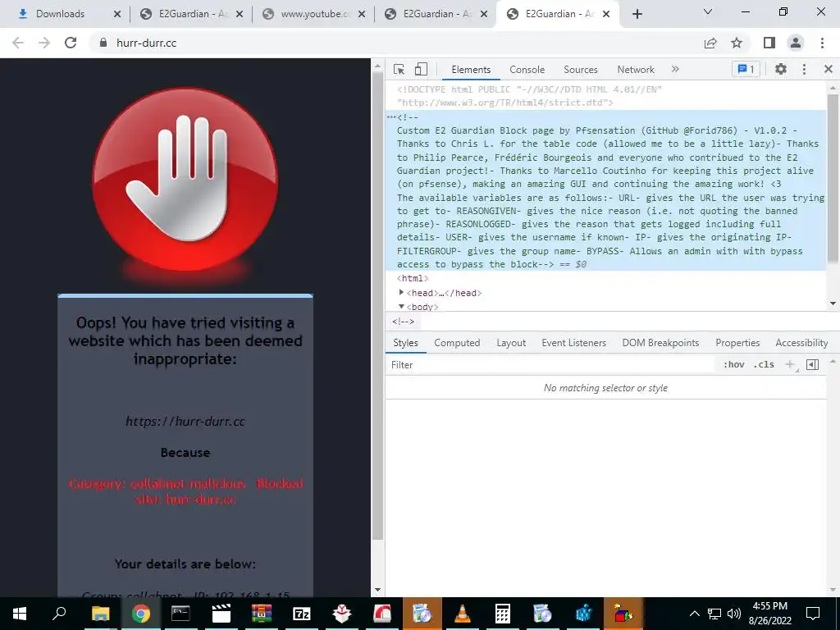Image resolution: width=840 pixels, height=630 pixels.
Task: Open DevTools customize three-dot menu
Action: pyautogui.click(x=804, y=69)
